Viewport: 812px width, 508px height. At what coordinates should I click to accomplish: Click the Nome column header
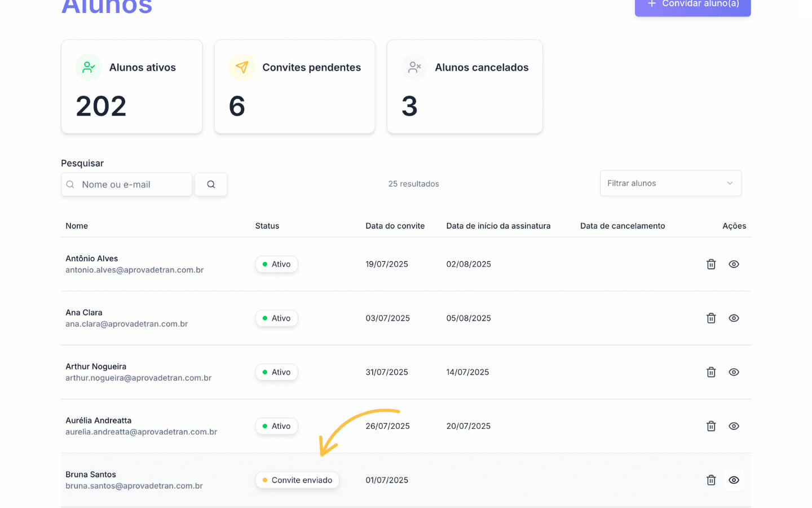click(x=77, y=226)
